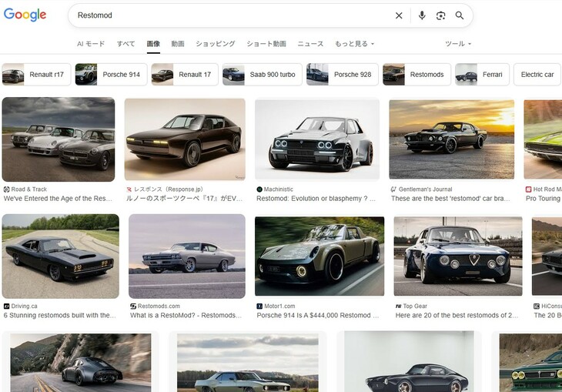562x392 pixels.
Task: Open Driving.ca black Charger image
Action: click(61, 256)
